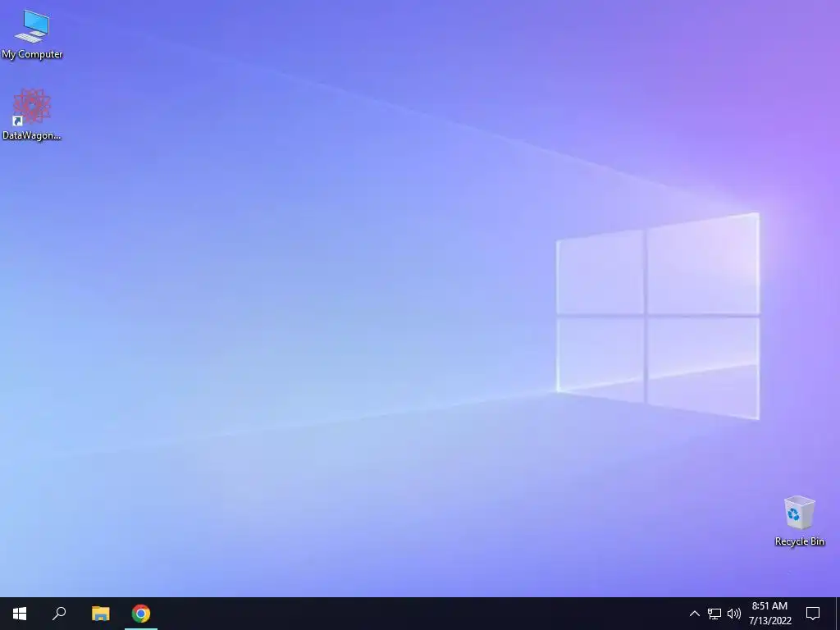Open taskbar search magnifier

tap(59, 614)
